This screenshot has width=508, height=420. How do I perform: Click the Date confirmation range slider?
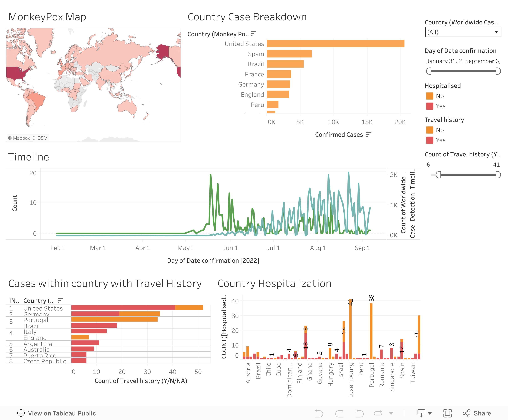(463, 71)
